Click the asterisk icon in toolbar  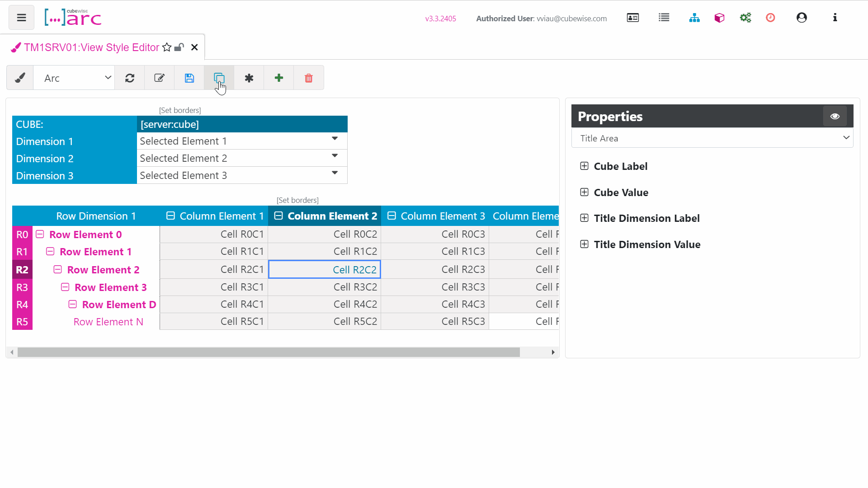[x=249, y=78]
